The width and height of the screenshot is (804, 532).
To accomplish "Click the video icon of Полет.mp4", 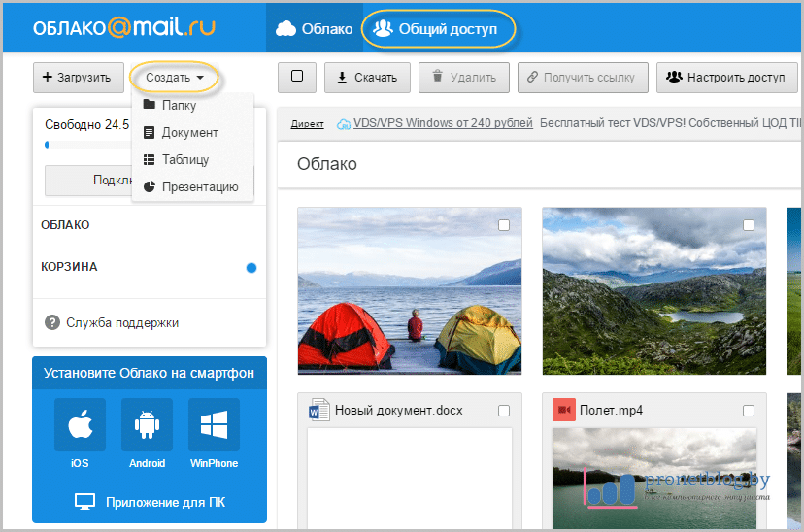I will [x=564, y=410].
